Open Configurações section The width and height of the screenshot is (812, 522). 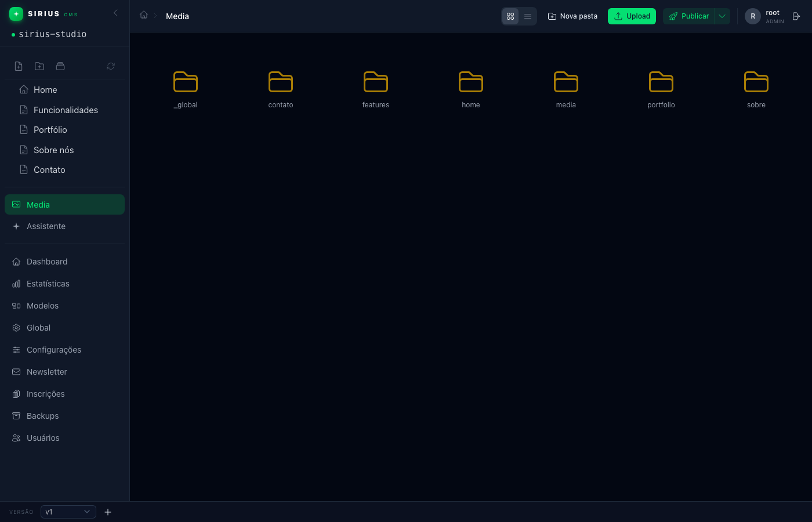64,350
